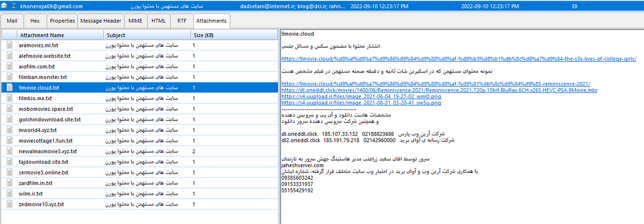Viewport: 644px width, 224px height.
Task: Select the aiofilm.com.txt attachment name
Action: 36,67
